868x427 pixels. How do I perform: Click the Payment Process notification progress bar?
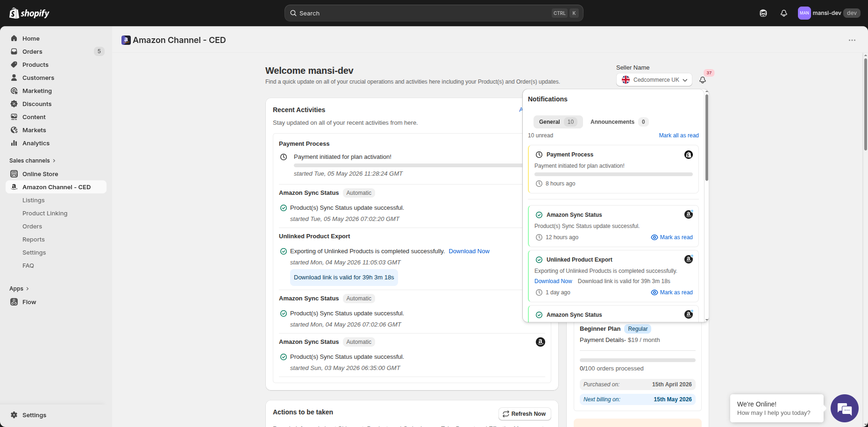tap(613, 174)
